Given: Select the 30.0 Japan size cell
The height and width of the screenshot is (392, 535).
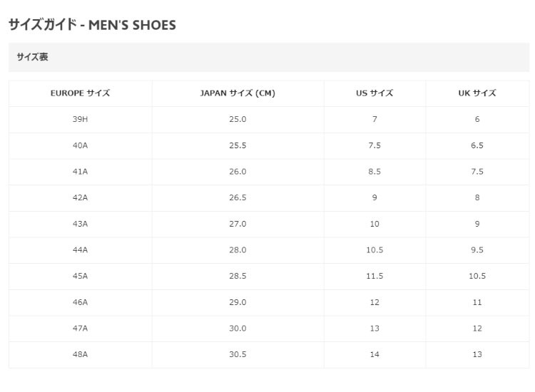Looking at the screenshot, I should click(238, 329).
